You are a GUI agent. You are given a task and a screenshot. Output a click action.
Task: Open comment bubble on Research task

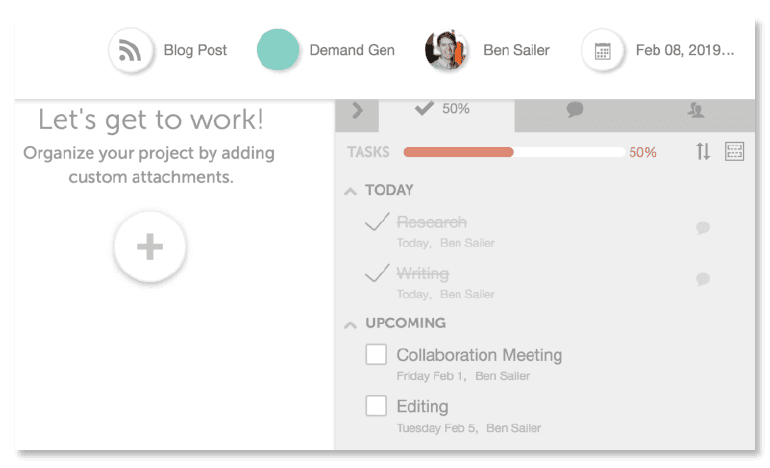(x=702, y=228)
